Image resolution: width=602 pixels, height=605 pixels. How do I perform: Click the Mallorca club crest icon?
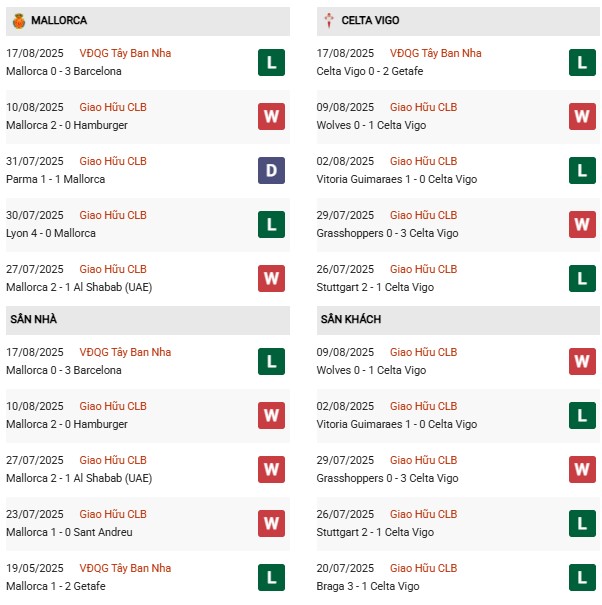(19, 21)
